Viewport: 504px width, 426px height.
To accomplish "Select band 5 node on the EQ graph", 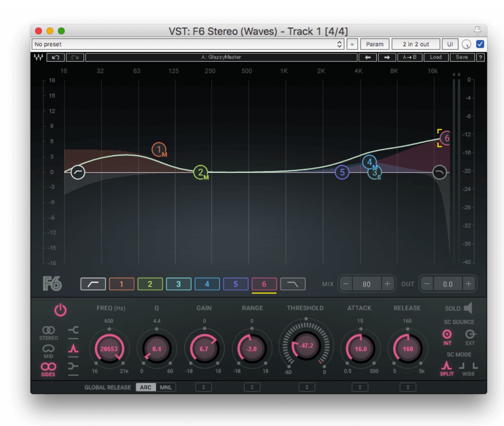I will [342, 172].
